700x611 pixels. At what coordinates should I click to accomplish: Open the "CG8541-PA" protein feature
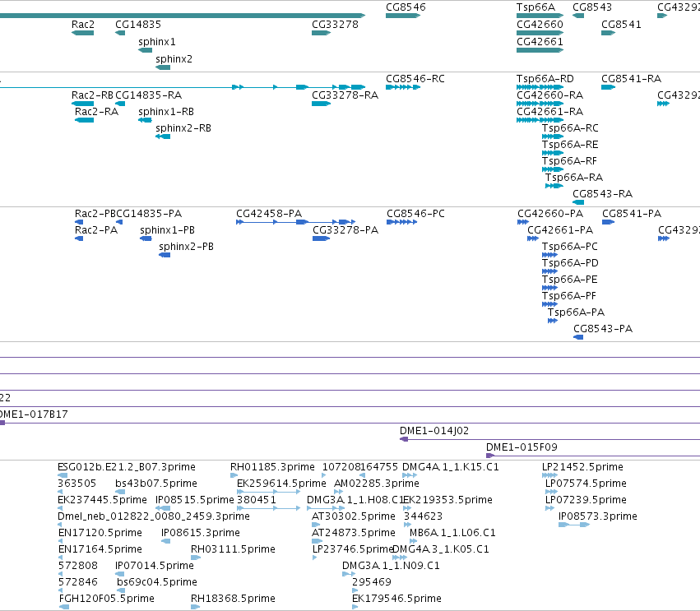(x=632, y=215)
